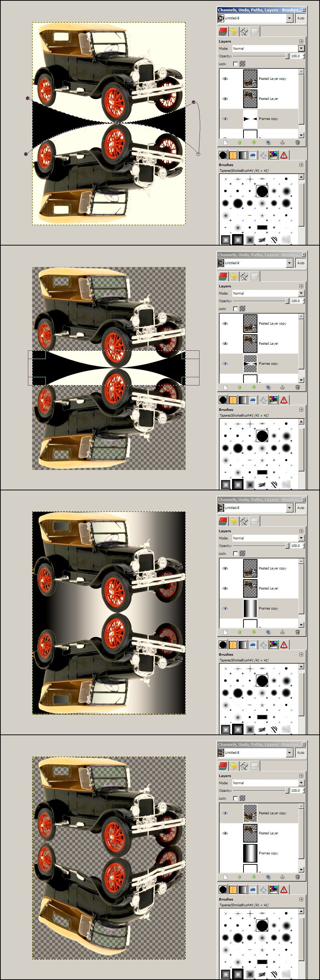Click the duplicate layer icon in the bottom dock
The width and height of the screenshot is (320, 980).
[x=268, y=877]
